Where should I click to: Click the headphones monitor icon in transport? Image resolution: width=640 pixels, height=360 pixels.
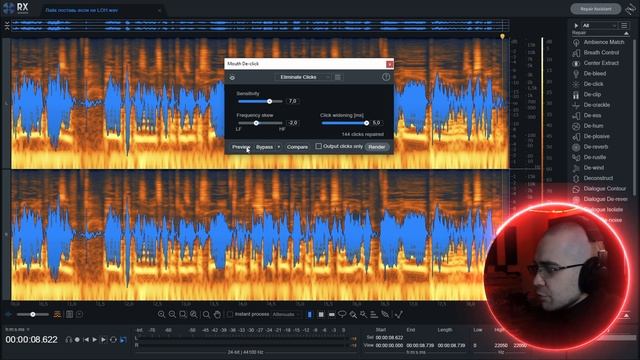click(x=68, y=340)
